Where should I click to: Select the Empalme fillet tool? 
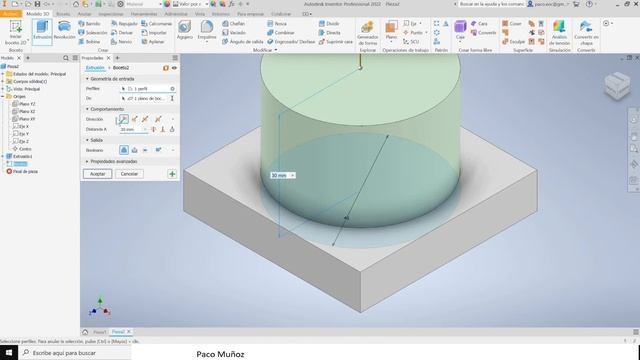(207, 30)
